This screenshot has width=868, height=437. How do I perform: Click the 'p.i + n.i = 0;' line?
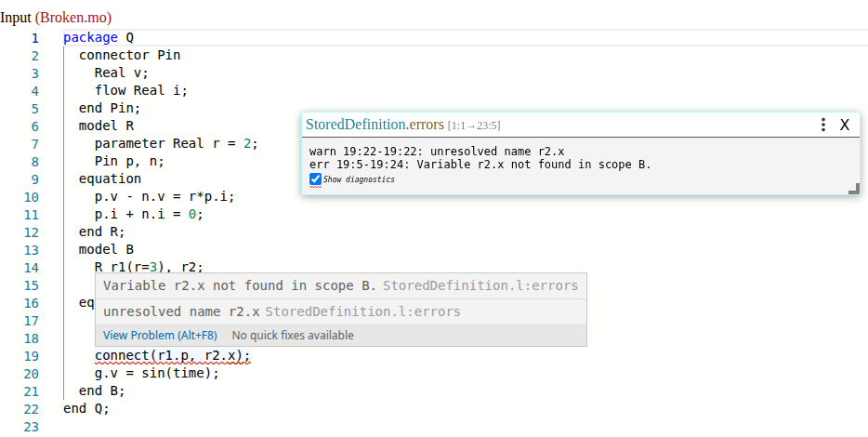(149, 215)
